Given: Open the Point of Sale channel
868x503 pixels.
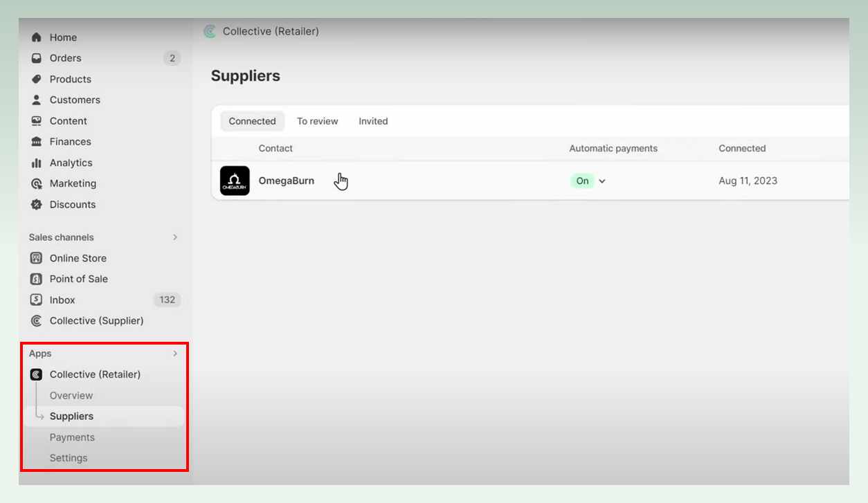Looking at the screenshot, I should pos(78,279).
